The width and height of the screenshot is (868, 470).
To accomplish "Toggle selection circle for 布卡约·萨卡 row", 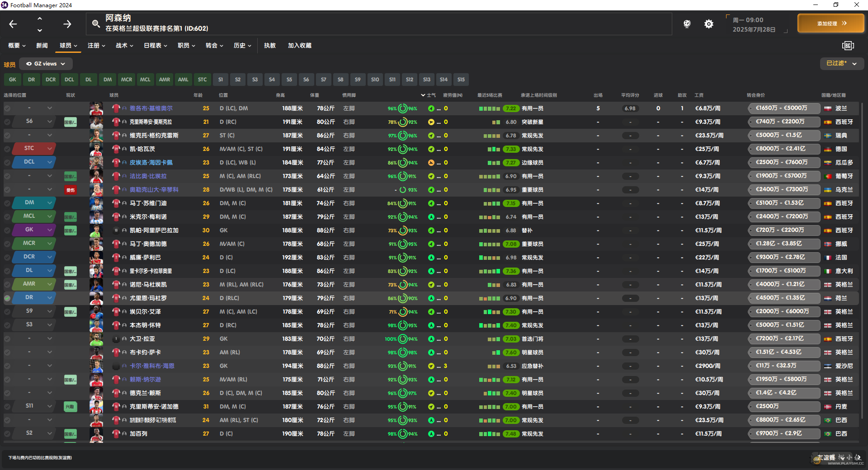I will (7, 352).
